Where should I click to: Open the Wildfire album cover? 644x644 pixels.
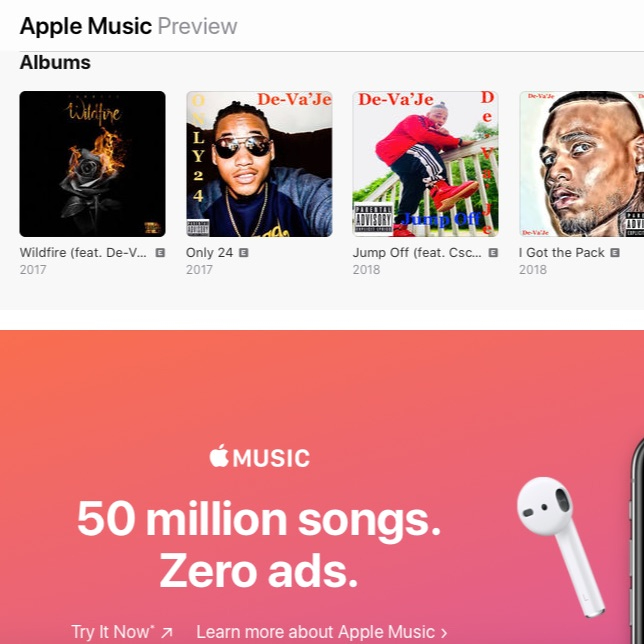[92, 164]
